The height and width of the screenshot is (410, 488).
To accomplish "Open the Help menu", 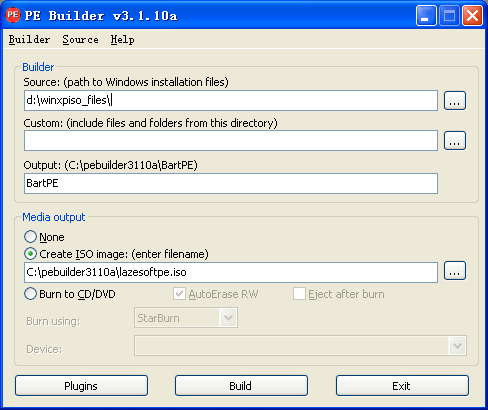I will click(x=122, y=40).
